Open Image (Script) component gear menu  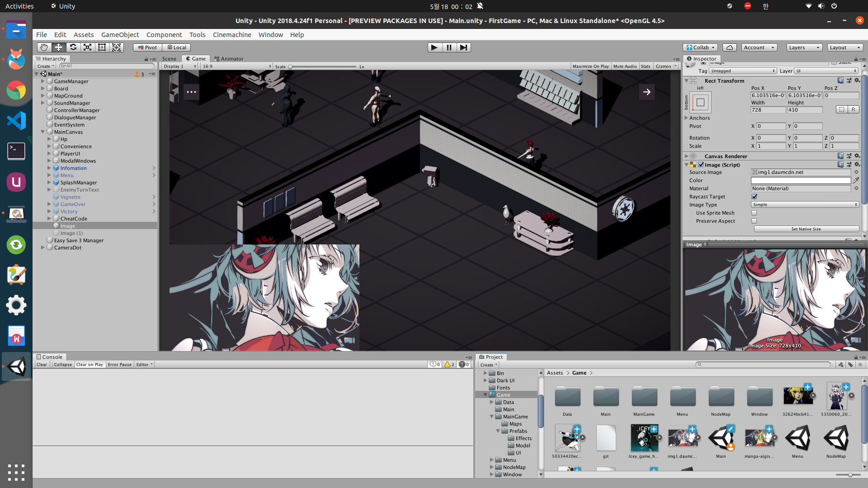tap(857, 164)
